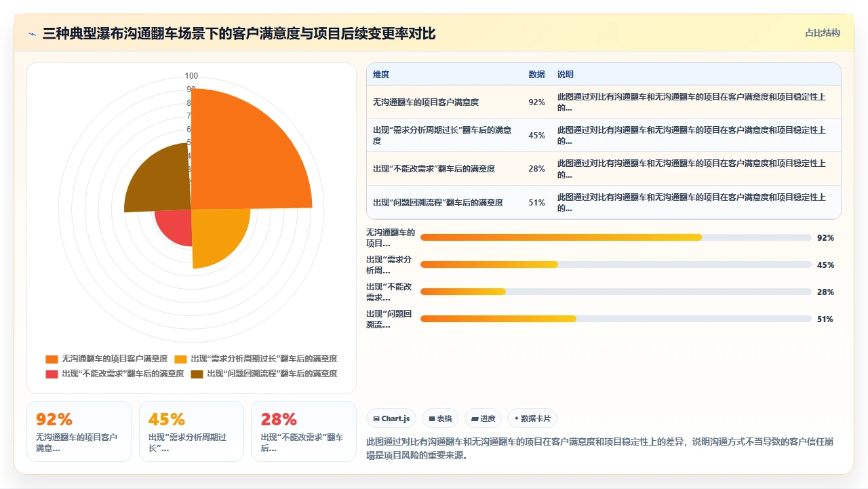The width and height of the screenshot is (868, 489).
Task: Open the 92% data card
Action: tap(79, 431)
